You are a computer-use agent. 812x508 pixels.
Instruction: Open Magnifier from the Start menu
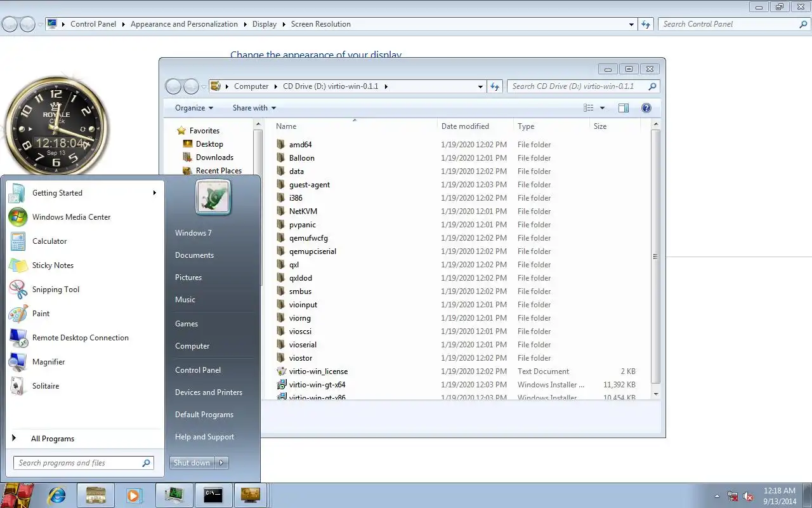tap(49, 362)
